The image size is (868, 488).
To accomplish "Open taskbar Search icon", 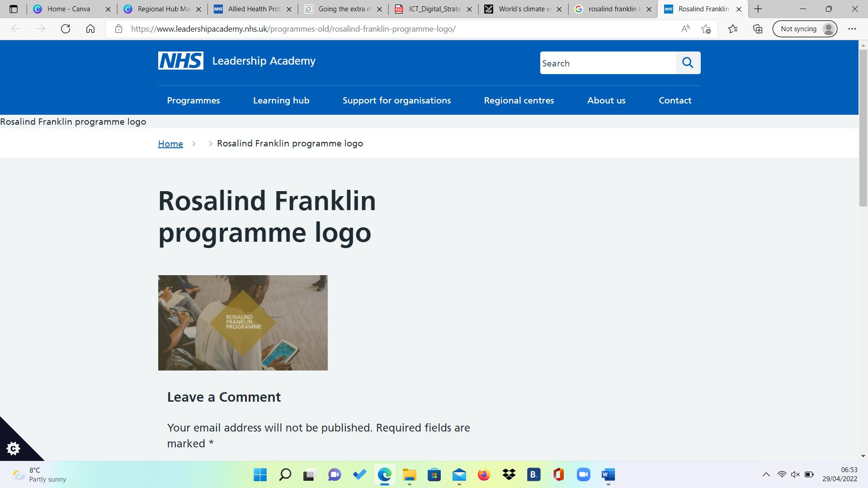I will 285,475.
